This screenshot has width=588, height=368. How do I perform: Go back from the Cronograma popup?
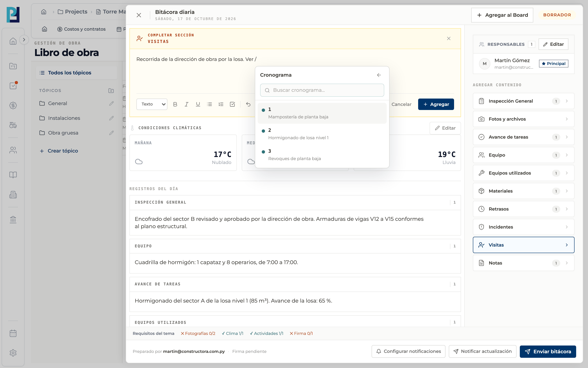pyautogui.click(x=379, y=75)
